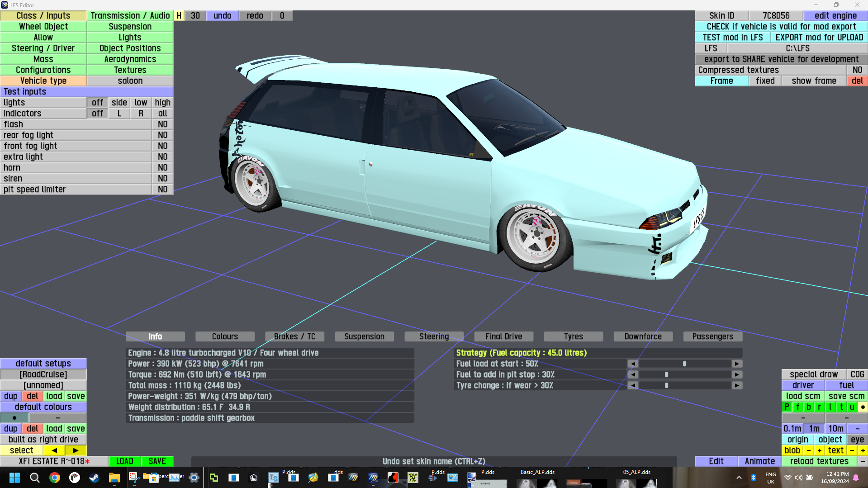Select the P view button
The width and height of the screenshot is (868, 488).
pyautogui.click(x=787, y=407)
